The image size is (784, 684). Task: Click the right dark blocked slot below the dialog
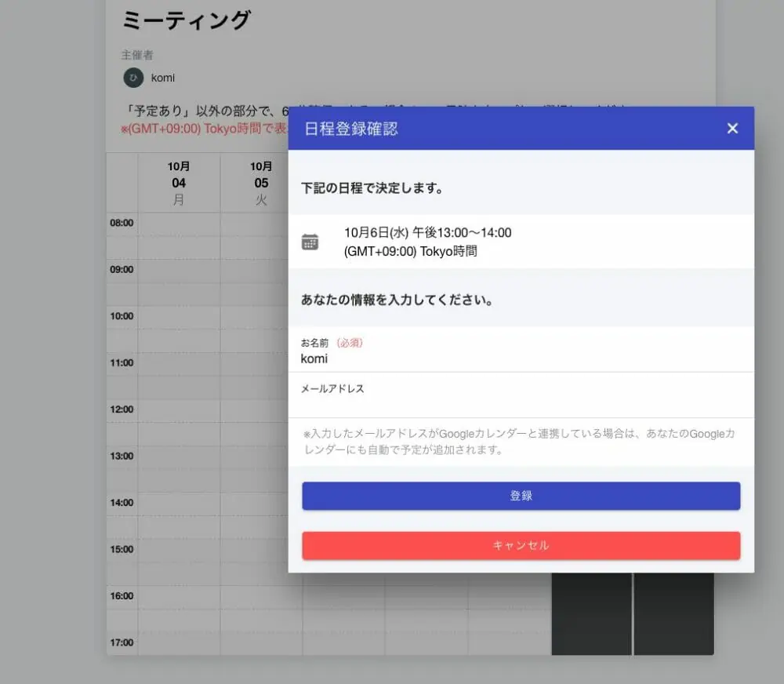[x=673, y=614]
